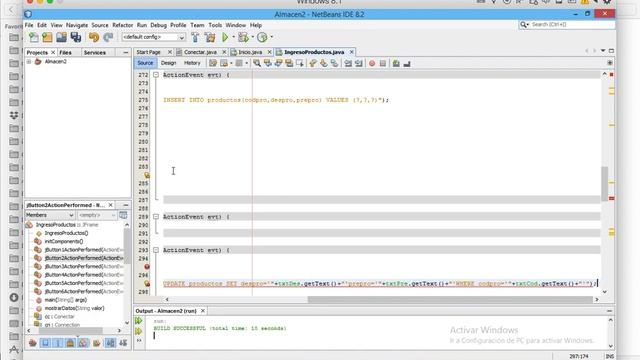Toggle Show Fields filter in Navigator
The width and height of the screenshot is (640, 360).
pos(45,343)
